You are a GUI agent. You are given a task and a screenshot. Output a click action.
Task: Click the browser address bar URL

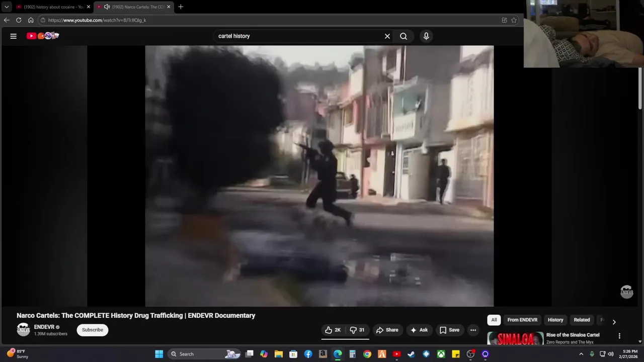click(97, 20)
